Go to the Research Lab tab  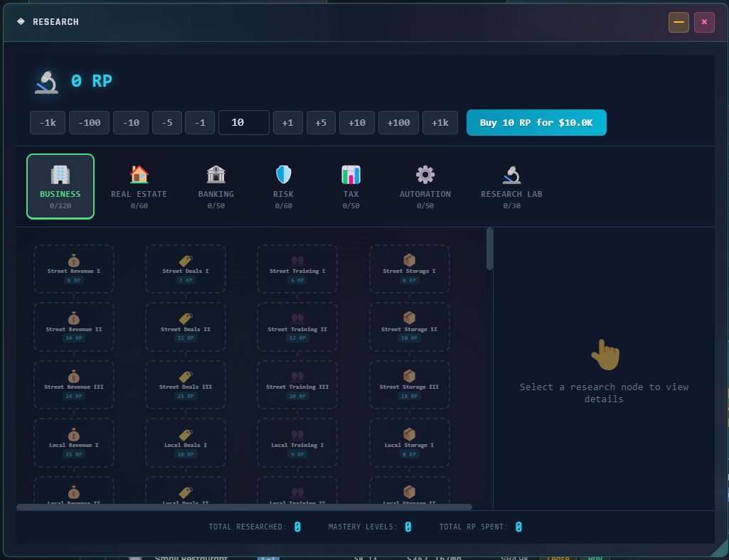pyautogui.click(x=511, y=186)
